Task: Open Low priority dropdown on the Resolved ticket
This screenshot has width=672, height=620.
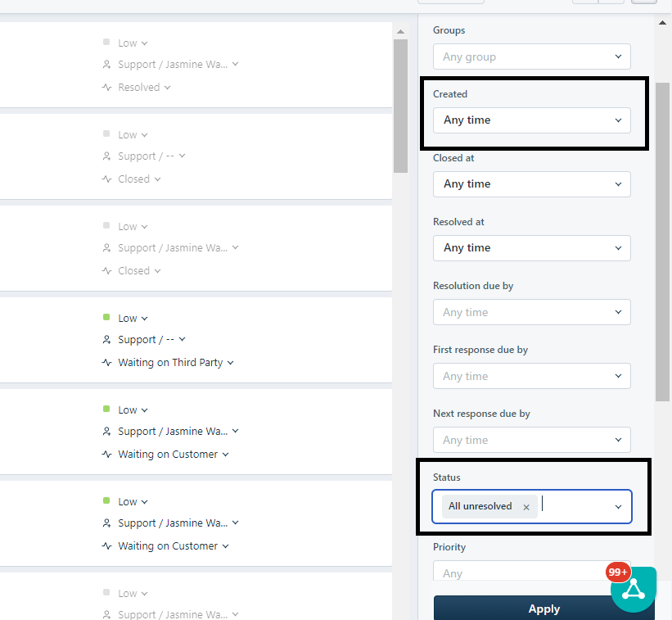Action: [133, 43]
